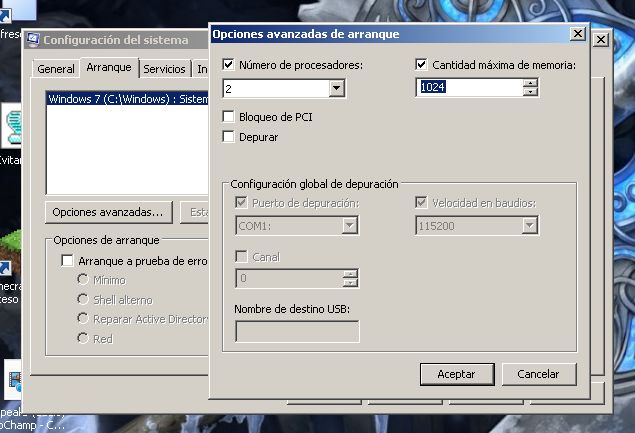
Task: Uncheck Número de procesadores checkbox
Action: (x=228, y=64)
